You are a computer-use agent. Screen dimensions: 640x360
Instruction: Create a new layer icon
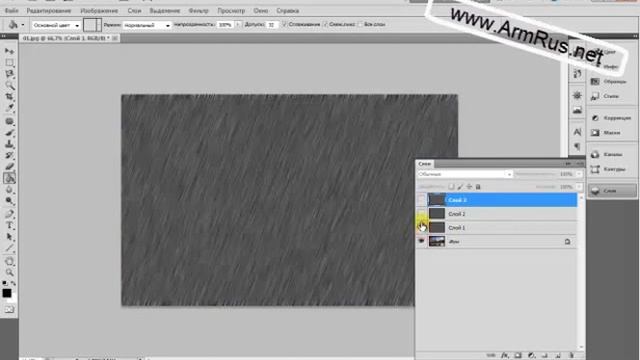tap(558, 355)
